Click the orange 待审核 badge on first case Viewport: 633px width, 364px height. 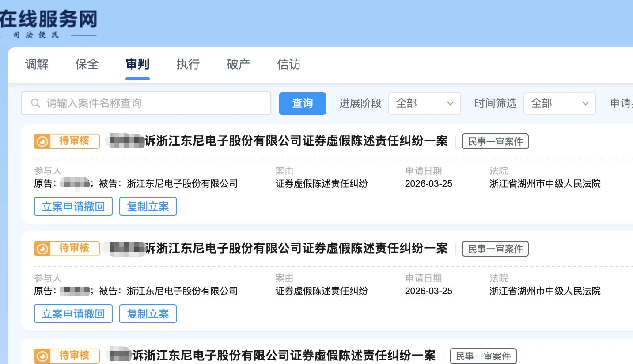(66, 141)
